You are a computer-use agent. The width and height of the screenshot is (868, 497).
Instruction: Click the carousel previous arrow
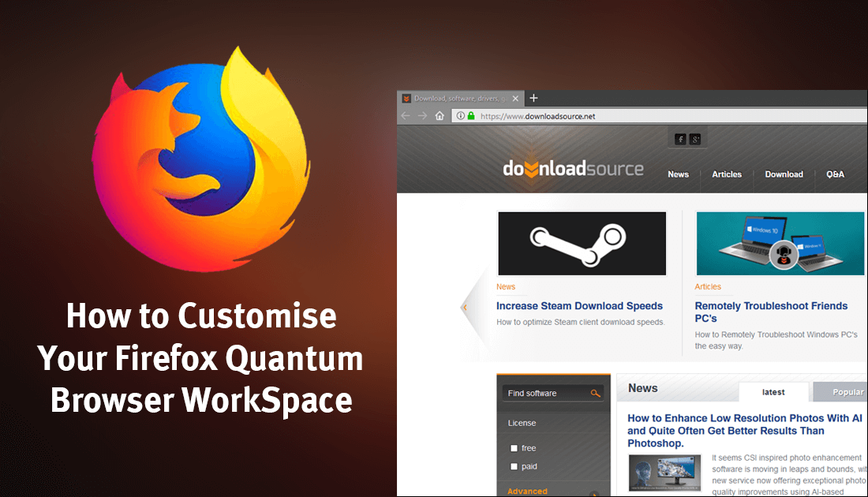465,307
